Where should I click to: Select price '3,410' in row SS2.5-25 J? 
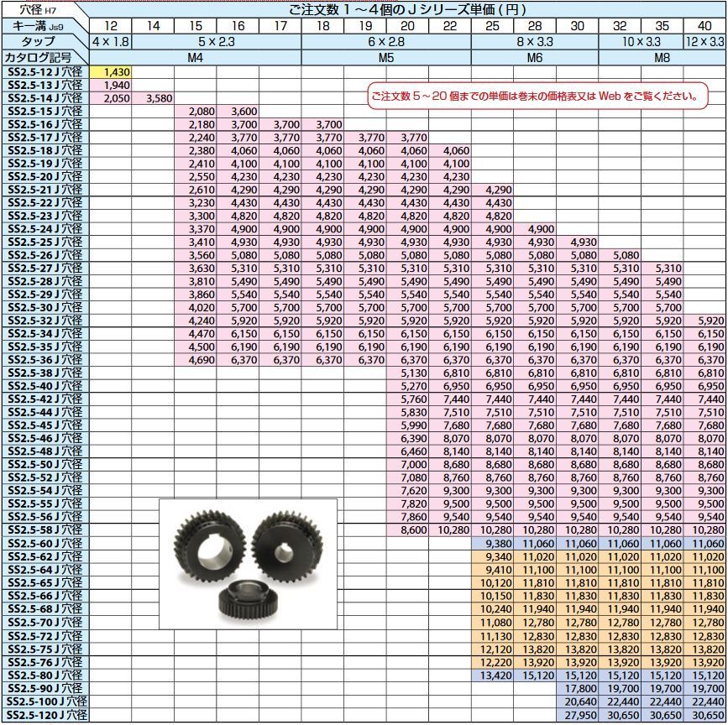tap(196, 243)
